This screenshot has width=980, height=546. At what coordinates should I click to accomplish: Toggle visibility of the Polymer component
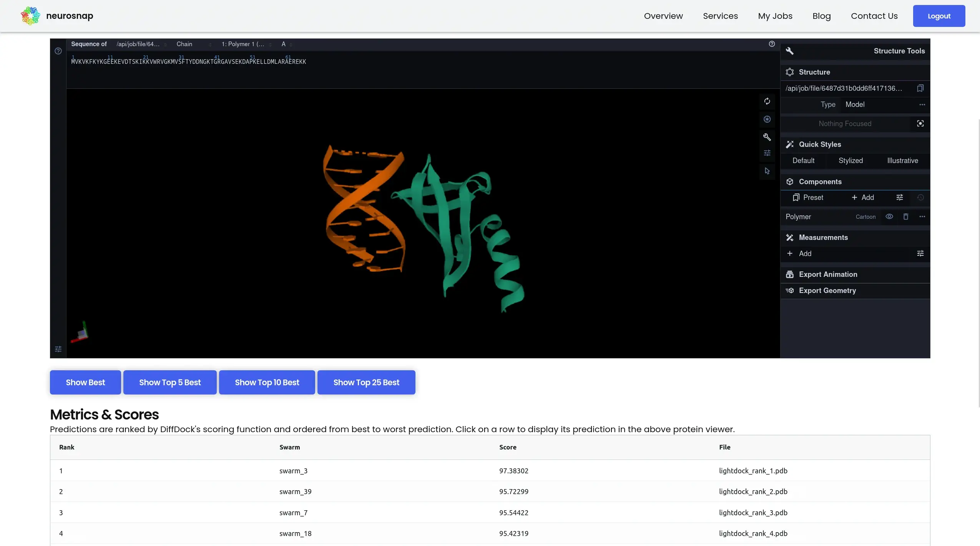[x=889, y=217]
